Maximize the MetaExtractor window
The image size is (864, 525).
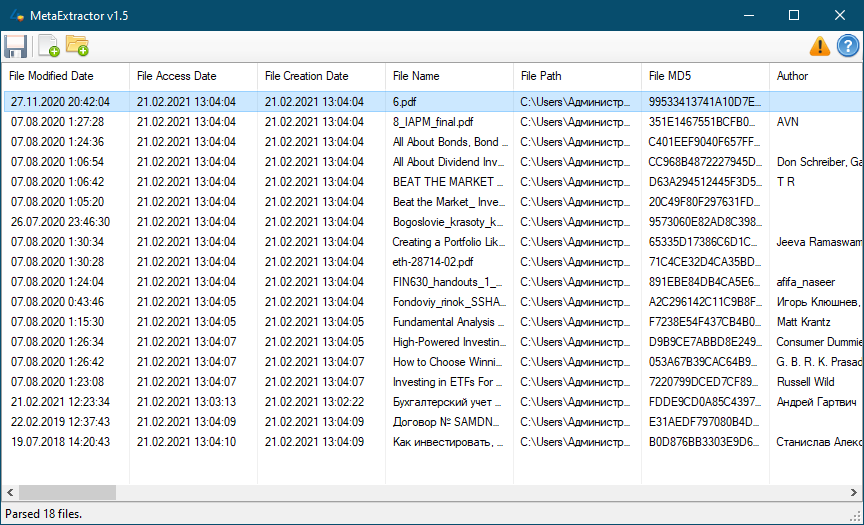click(x=794, y=15)
